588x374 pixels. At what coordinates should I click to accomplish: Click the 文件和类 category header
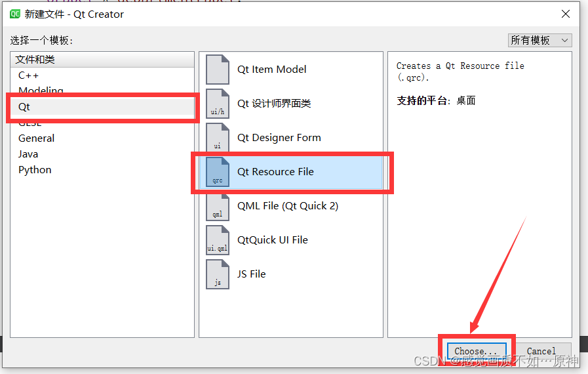102,59
